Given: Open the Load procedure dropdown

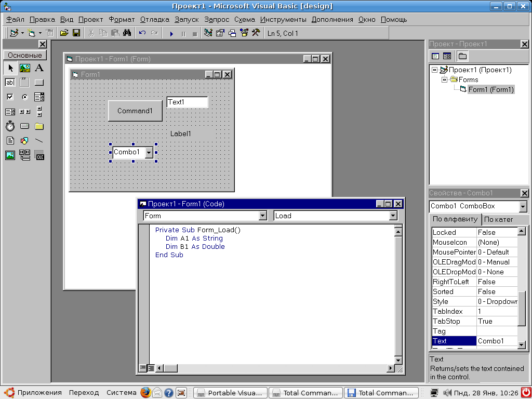Looking at the screenshot, I should tap(393, 216).
